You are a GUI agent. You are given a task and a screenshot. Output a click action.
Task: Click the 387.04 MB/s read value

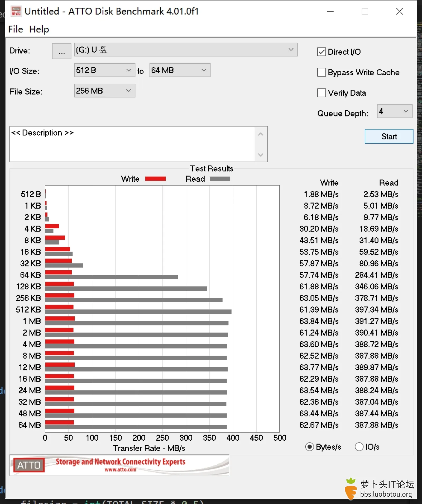pos(376,402)
